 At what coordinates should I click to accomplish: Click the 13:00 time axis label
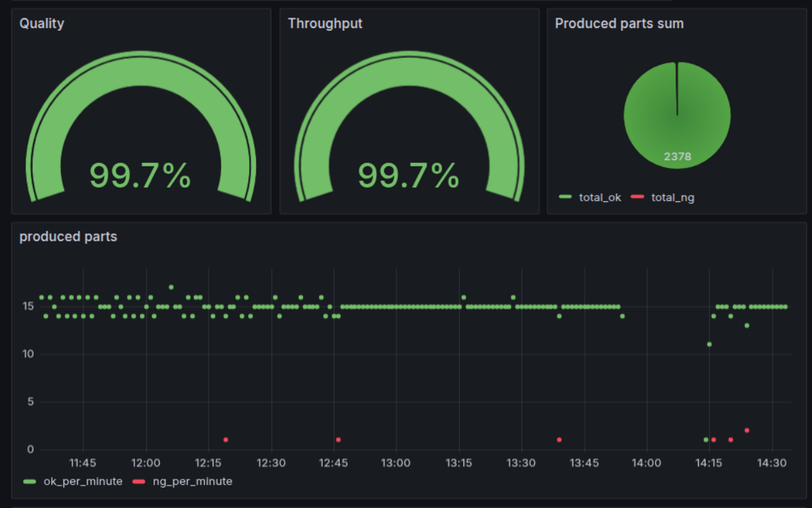(396, 463)
